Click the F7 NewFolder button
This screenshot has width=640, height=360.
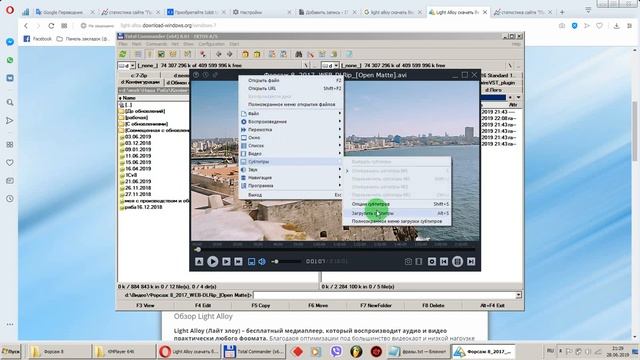(376, 305)
